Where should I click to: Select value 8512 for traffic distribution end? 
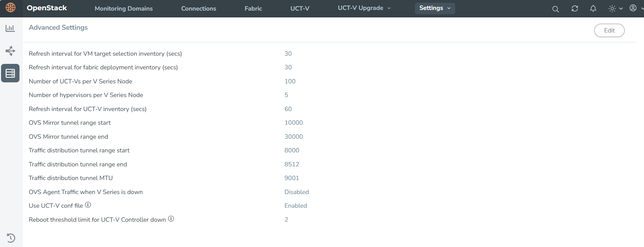(292, 164)
